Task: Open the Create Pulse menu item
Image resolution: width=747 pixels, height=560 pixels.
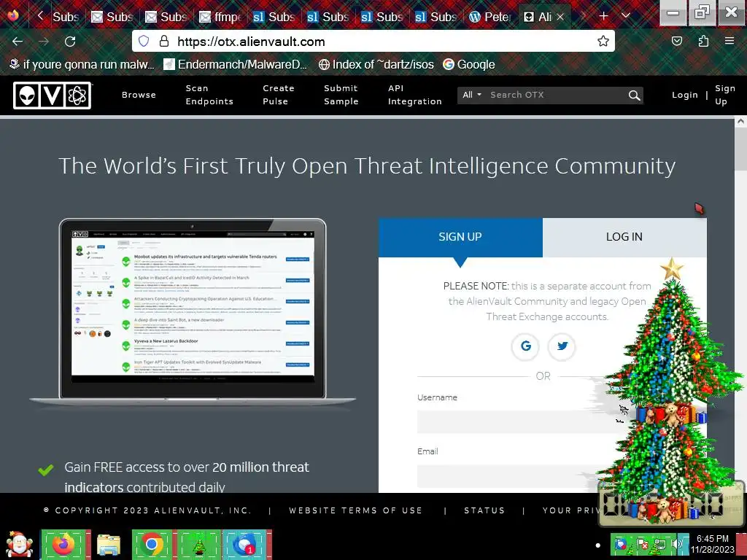Action: pyautogui.click(x=278, y=95)
